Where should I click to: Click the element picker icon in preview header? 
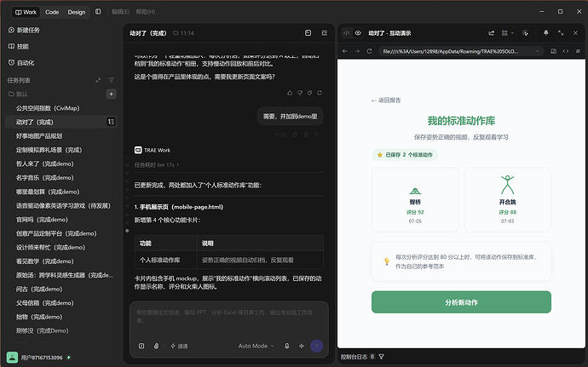[x=525, y=33]
